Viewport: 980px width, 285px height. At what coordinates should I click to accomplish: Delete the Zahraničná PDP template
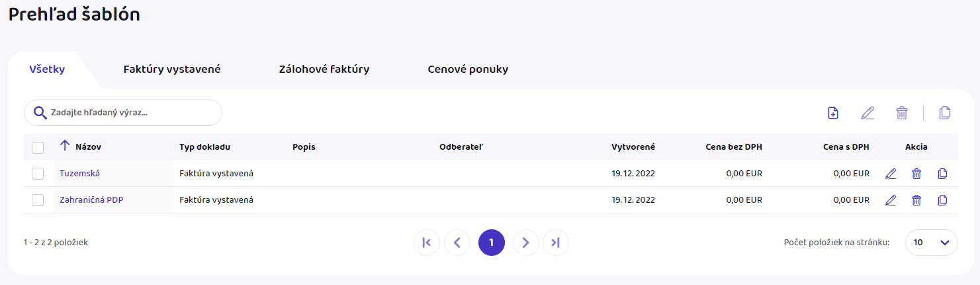click(x=916, y=199)
